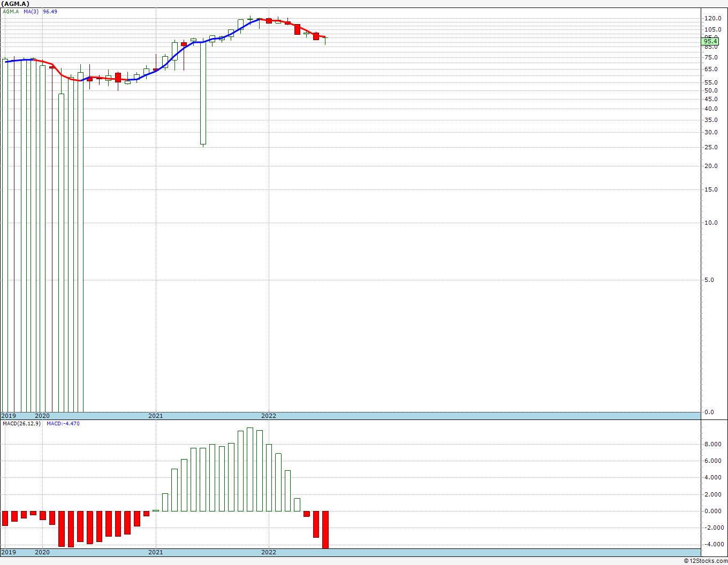Select 2021 on the MACD panel time axis
The width and height of the screenshot is (728, 565).
(x=156, y=552)
